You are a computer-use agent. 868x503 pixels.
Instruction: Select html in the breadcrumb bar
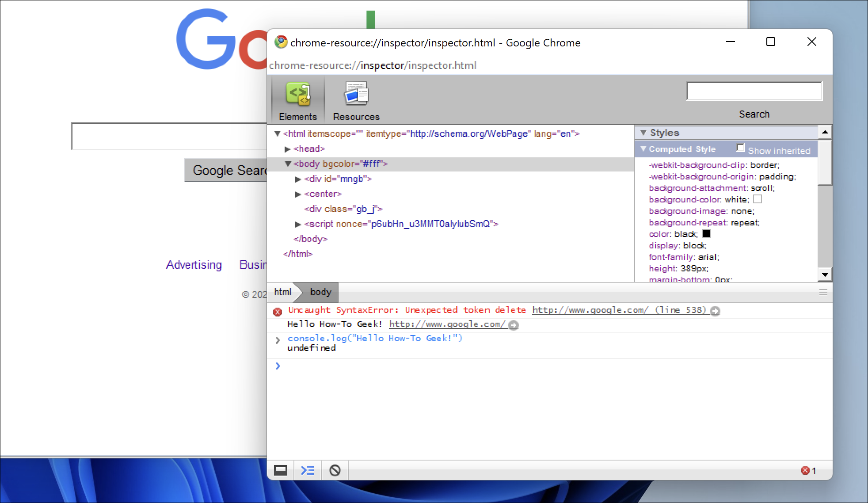point(282,292)
